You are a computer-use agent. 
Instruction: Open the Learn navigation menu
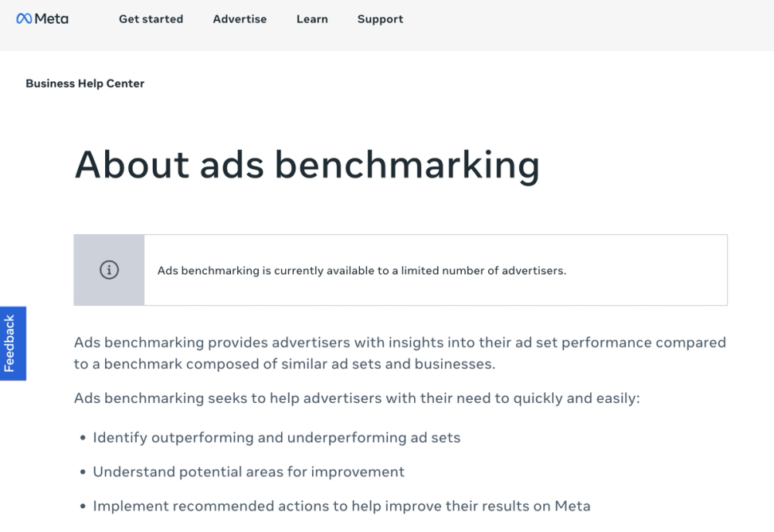[312, 19]
